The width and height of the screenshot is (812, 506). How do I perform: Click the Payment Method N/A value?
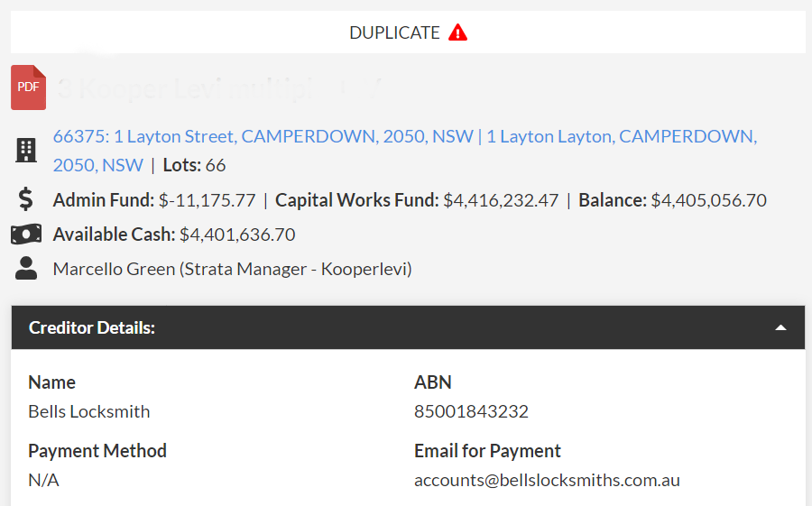[x=43, y=480]
